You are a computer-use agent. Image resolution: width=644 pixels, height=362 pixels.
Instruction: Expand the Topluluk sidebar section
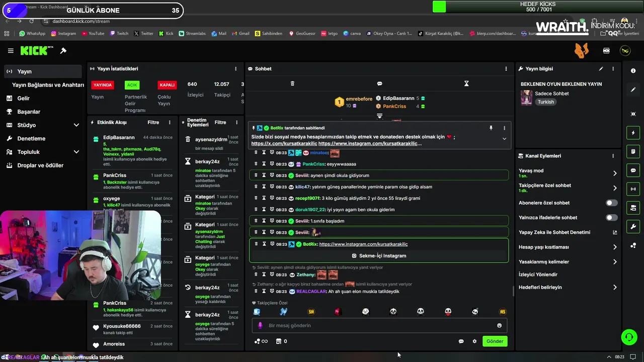pos(76,152)
